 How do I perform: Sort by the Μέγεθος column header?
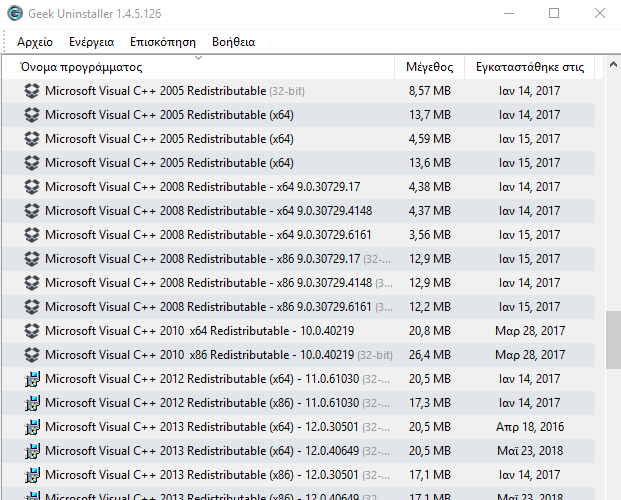click(430, 67)
